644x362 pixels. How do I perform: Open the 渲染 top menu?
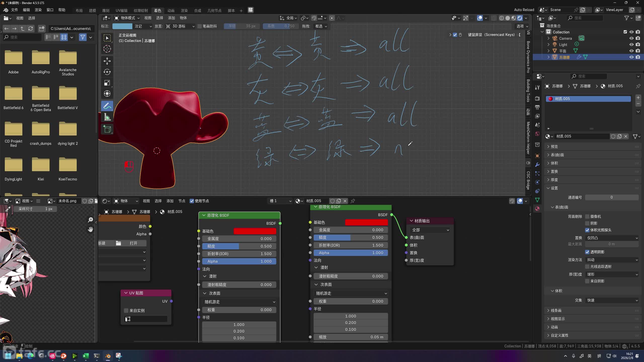(x=38, y=10)
